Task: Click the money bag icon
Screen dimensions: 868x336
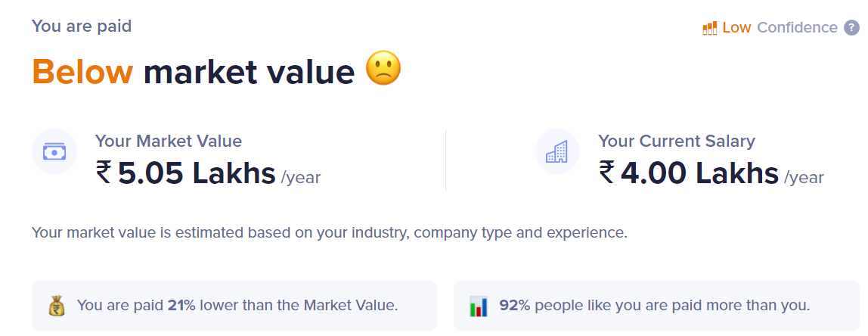Action: point(57,306)
